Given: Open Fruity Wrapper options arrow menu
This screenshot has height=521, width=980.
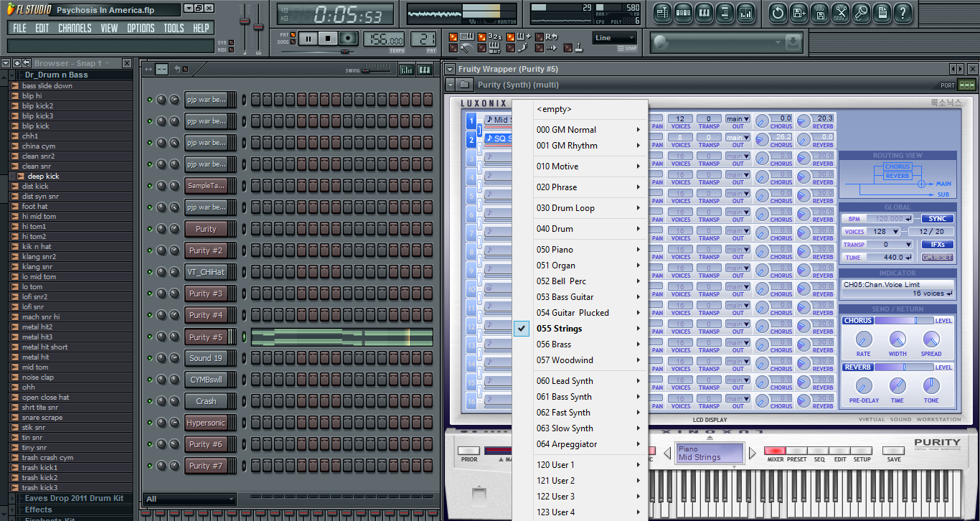Looking at the screenshot, I should (x=450, y=69).
